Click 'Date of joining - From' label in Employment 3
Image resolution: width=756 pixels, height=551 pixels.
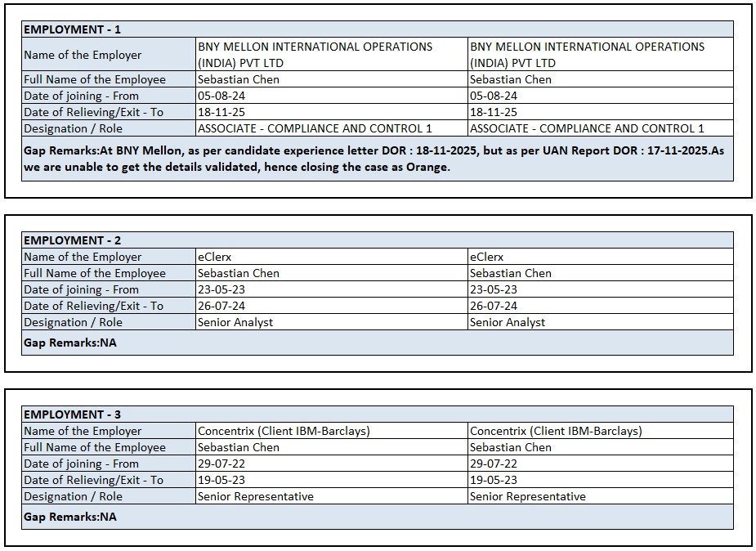tap(82, 464)
